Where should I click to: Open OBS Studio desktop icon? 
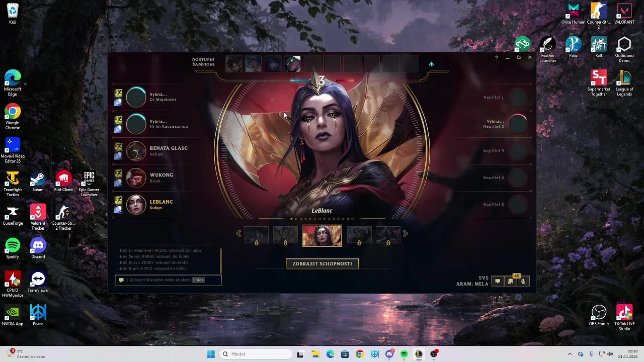[x=599, y=316]
